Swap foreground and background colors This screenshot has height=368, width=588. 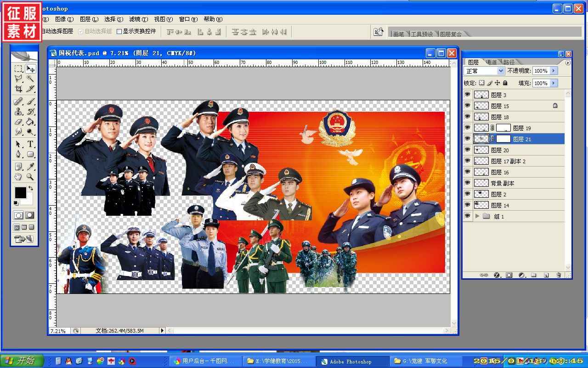(x=31, y=188)
